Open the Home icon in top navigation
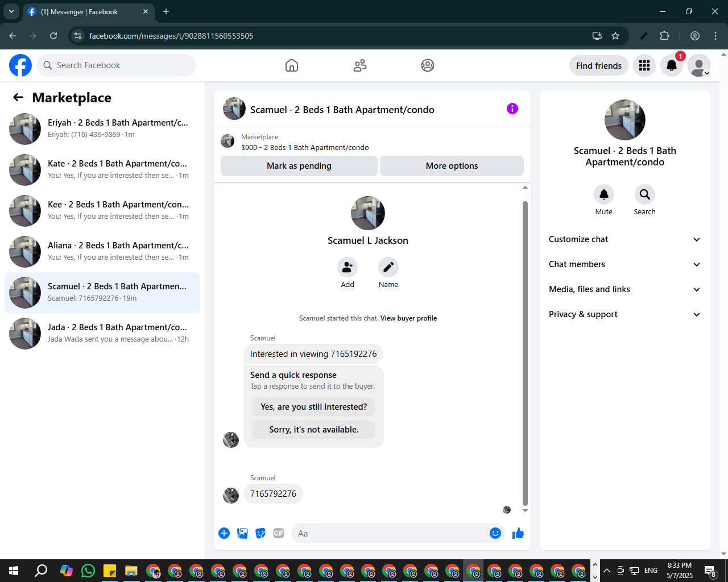The width and height of the screenshot is (728, 582). (292, 65)
